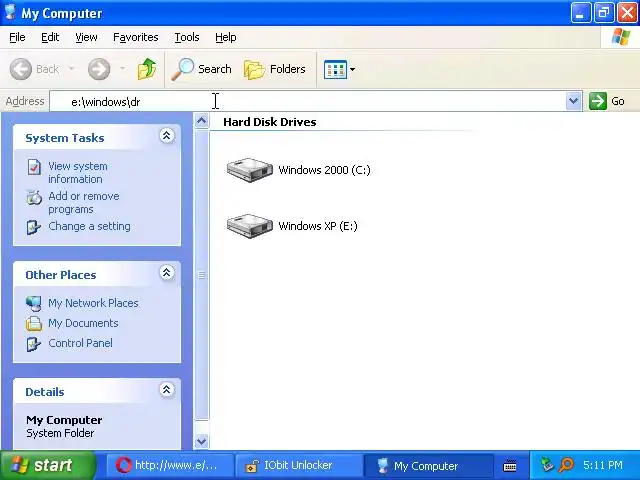The width and height of the screenshot is (640, 480).
Task: Open the Tools menu
Action: [187, 37]
